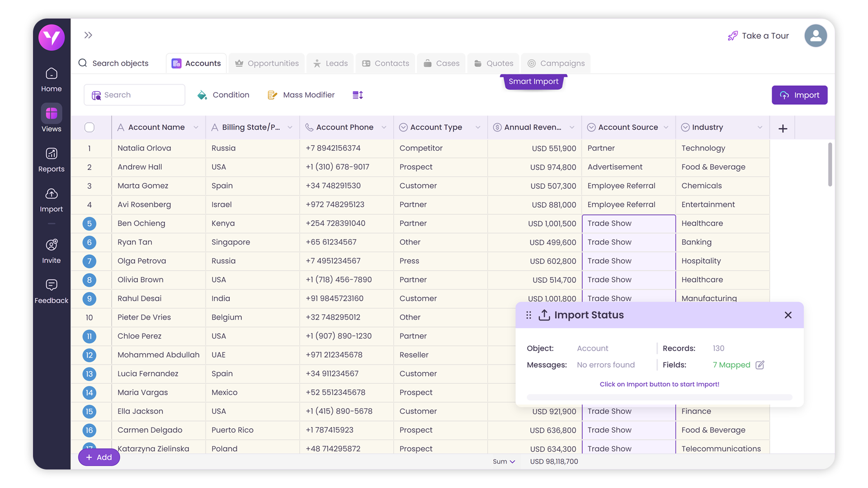Select row 4 Avi Rosenberg number cell
The height and width of the screenshot is (488, 868).
coord(90,205)
